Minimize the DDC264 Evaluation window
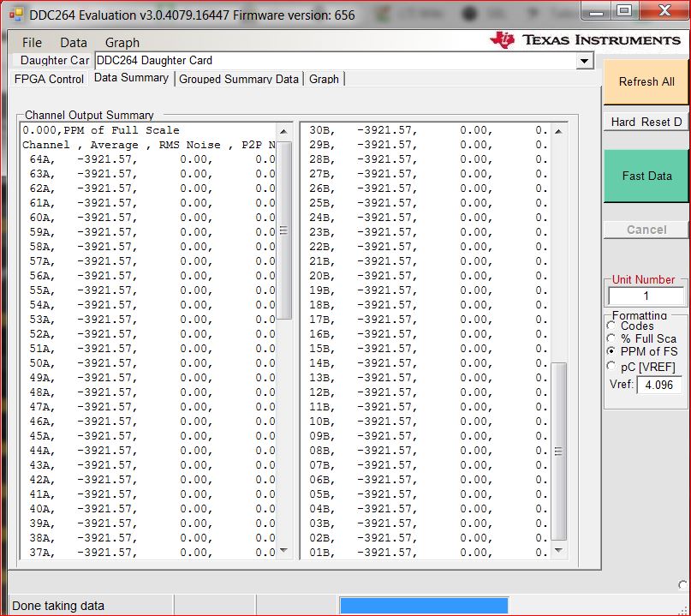 (x=596, y=11)
